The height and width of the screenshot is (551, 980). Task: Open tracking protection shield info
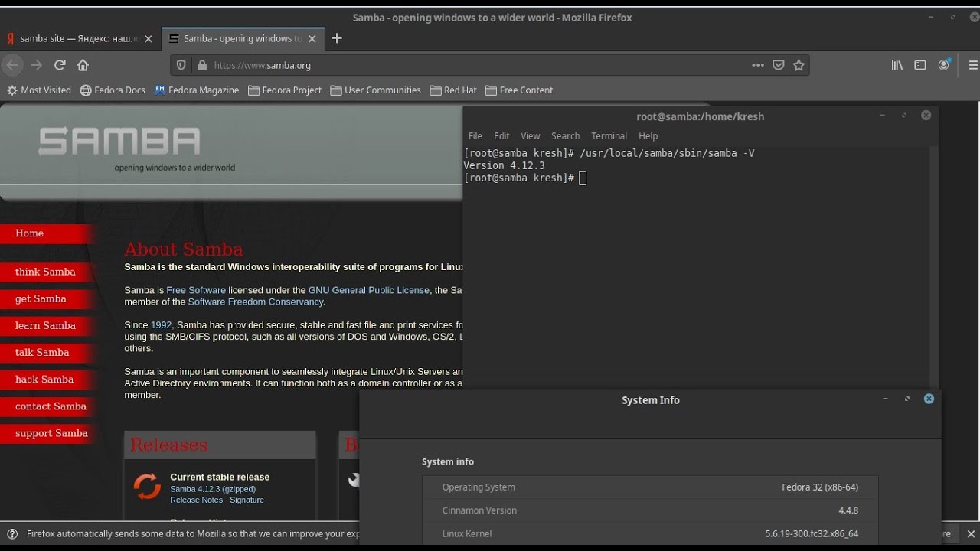click(x=181, y=65)
